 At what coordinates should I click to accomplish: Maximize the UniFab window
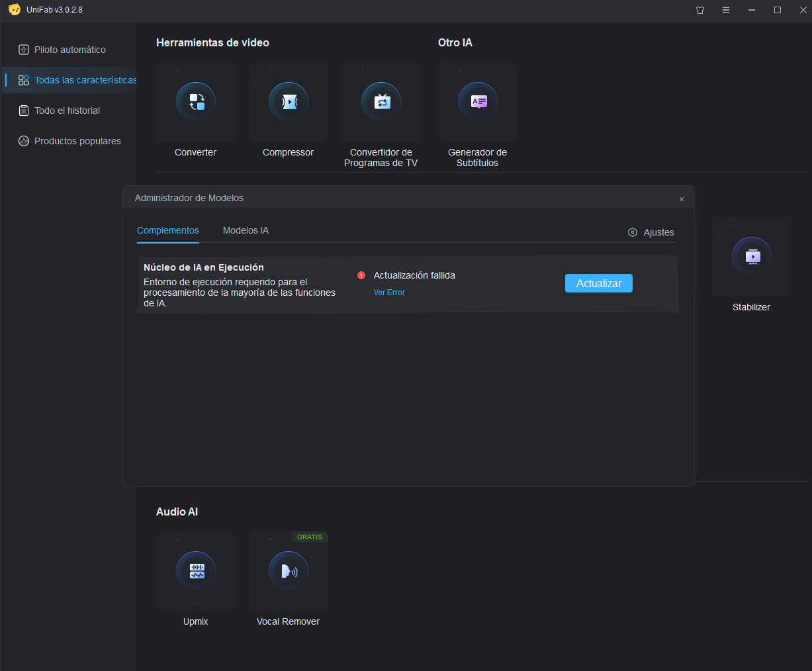(x=778, y=10)
